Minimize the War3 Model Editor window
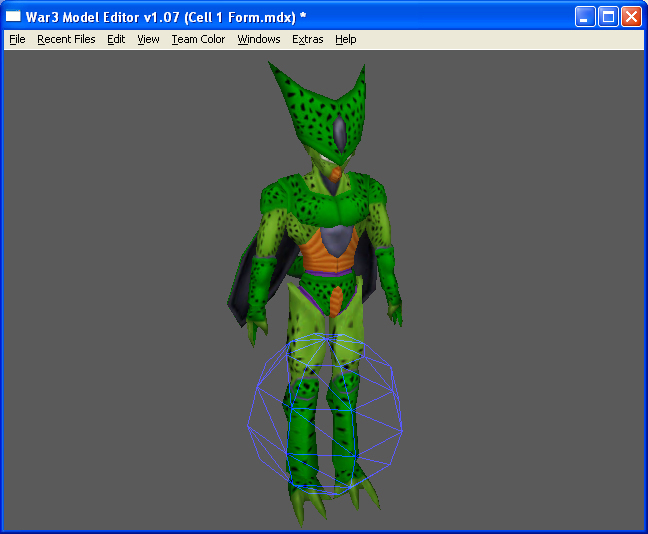Screen dimensions: 648x534 585,17
